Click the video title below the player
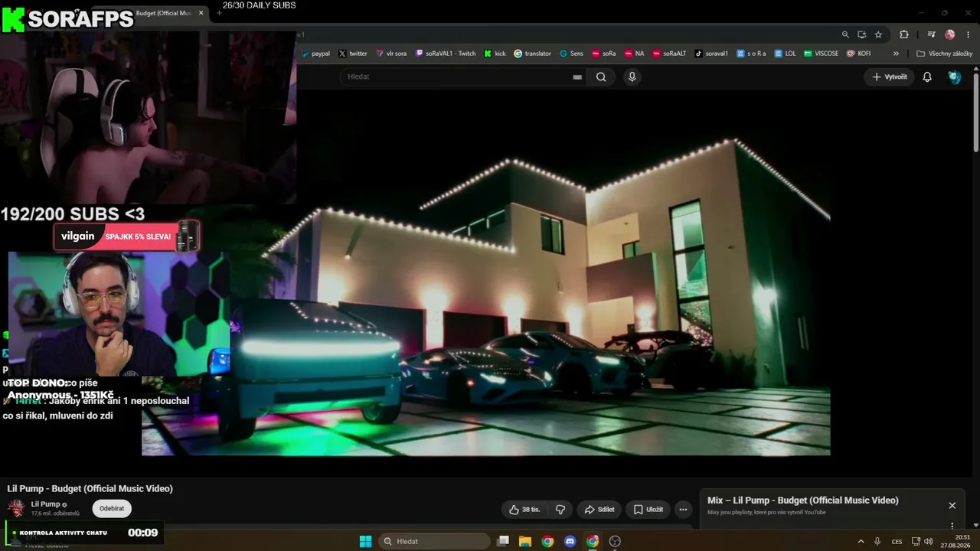The image size is (980, 551). 90,488
